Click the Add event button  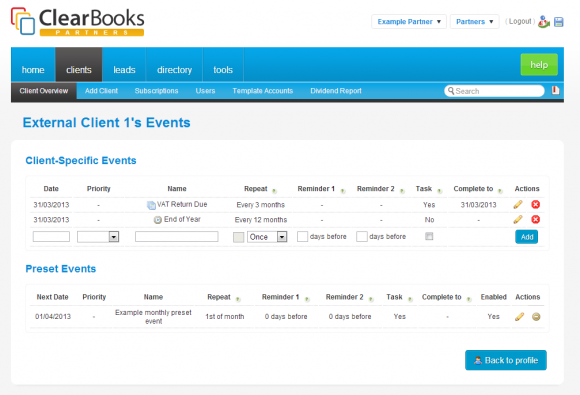(527, 237)
